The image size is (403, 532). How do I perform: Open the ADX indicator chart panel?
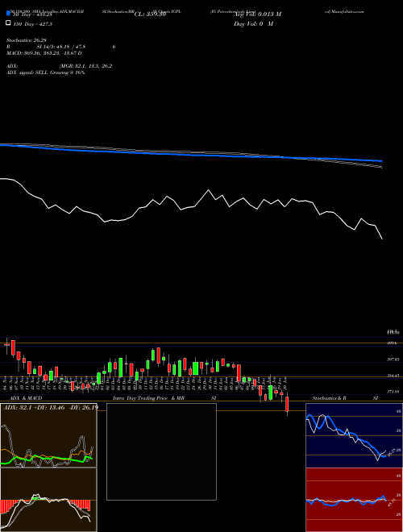[48, 435]
